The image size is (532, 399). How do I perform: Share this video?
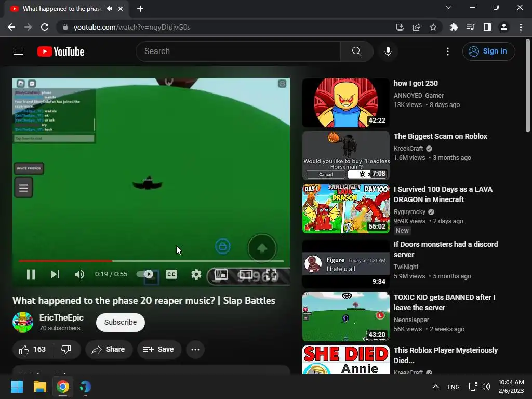pyautogui.click(x=109, y=350)
